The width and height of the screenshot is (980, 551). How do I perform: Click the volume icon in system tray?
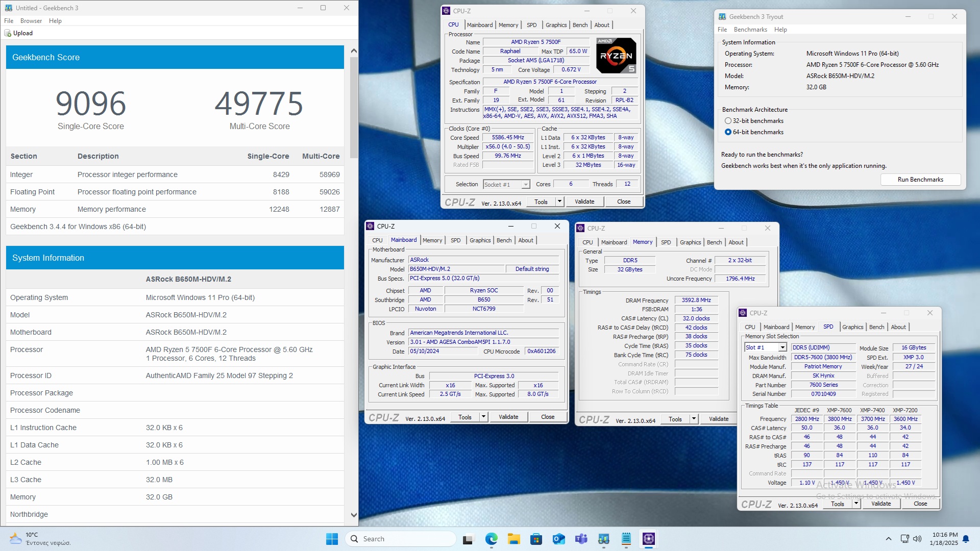[917, 539]
